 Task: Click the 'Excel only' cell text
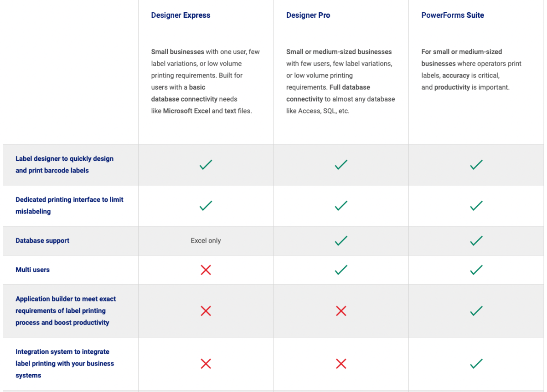[206, 241]
